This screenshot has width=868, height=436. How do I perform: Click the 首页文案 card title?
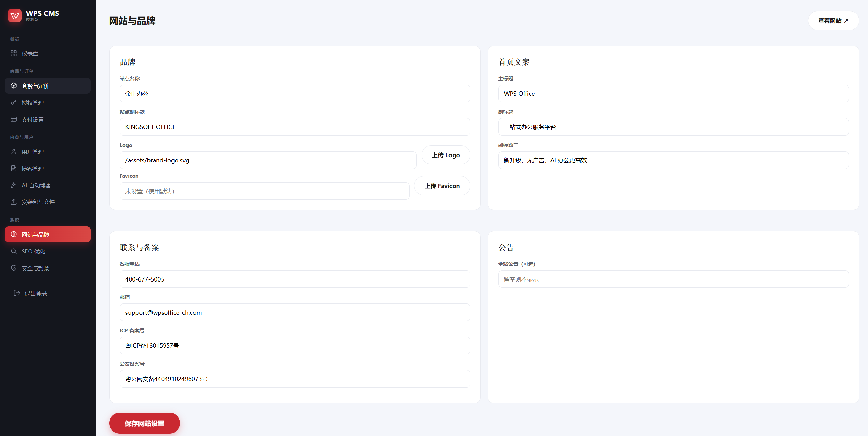click(514, 62)
